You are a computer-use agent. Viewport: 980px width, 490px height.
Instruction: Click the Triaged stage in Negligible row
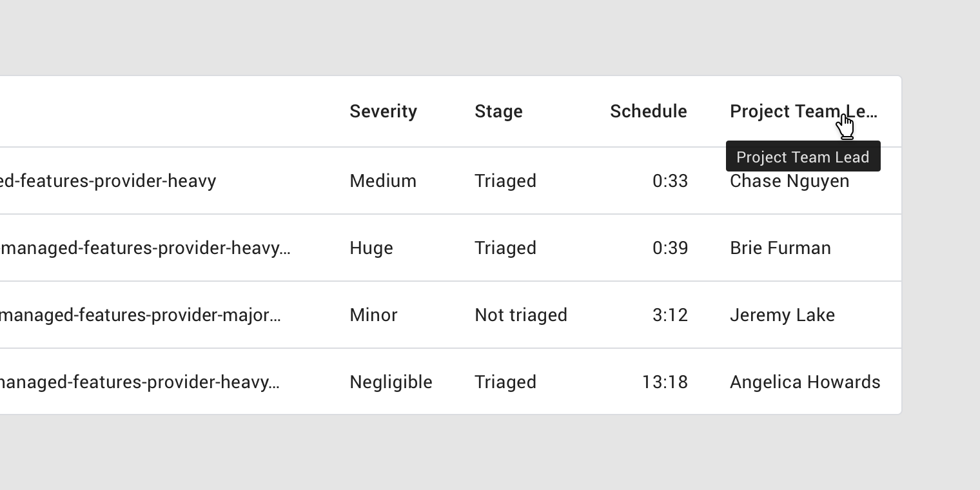(x=505, y=382)
